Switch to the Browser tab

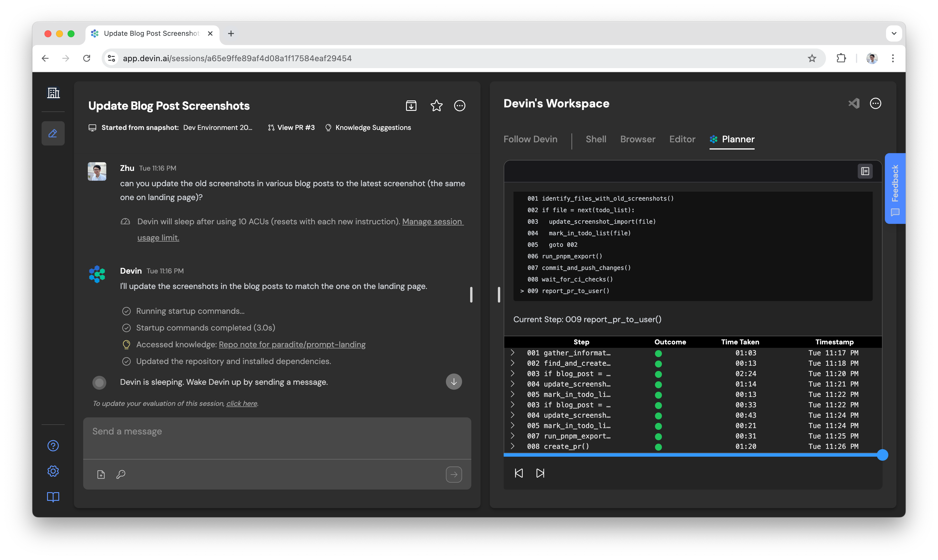point(638,139)
